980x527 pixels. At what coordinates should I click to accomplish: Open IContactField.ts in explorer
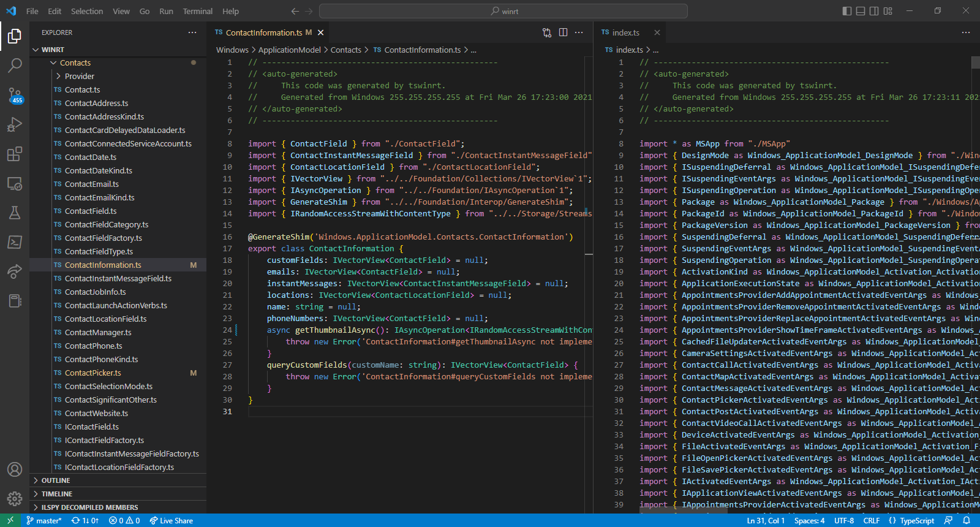(x=118, y=427)
